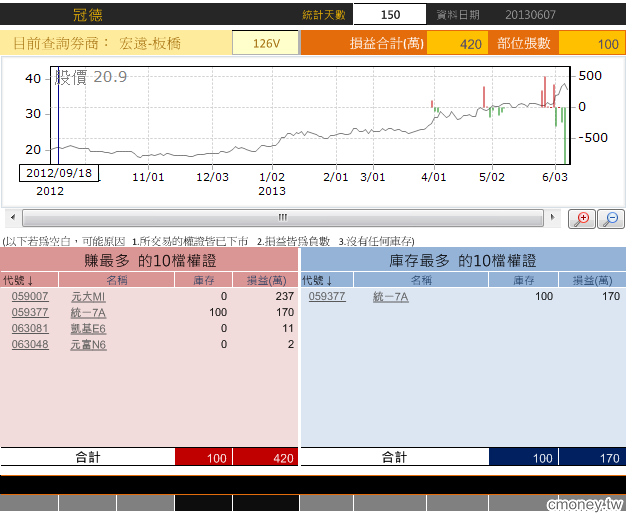This screenshot has width=628, height=515.
Task: Open code 059377 in the profit table
Action: (x=30, y=313)
